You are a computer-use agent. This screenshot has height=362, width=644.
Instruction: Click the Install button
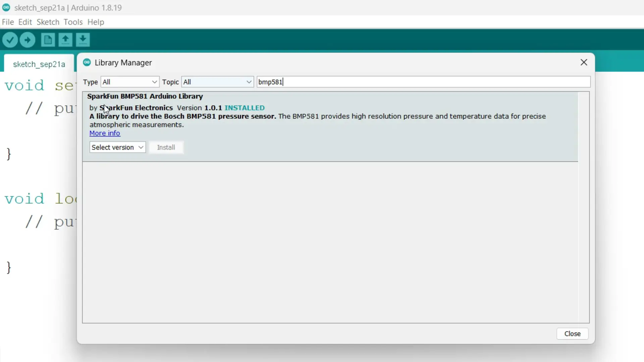166,147
